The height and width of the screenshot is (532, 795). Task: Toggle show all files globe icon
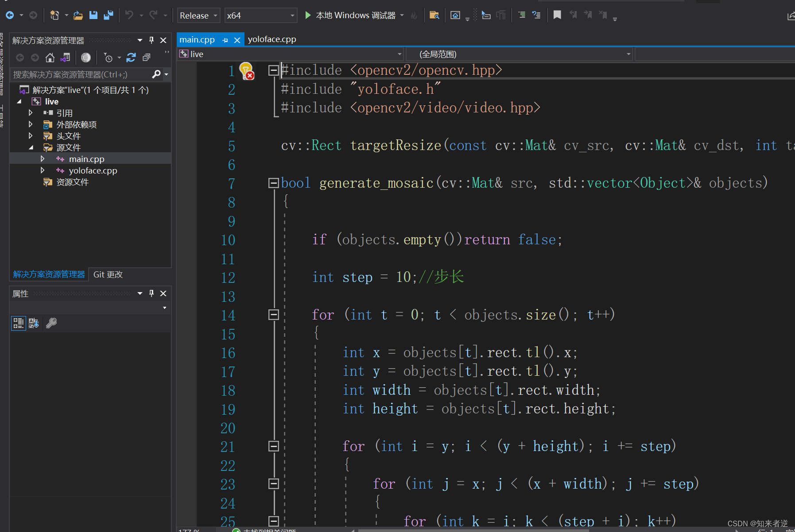coord(86,58)
